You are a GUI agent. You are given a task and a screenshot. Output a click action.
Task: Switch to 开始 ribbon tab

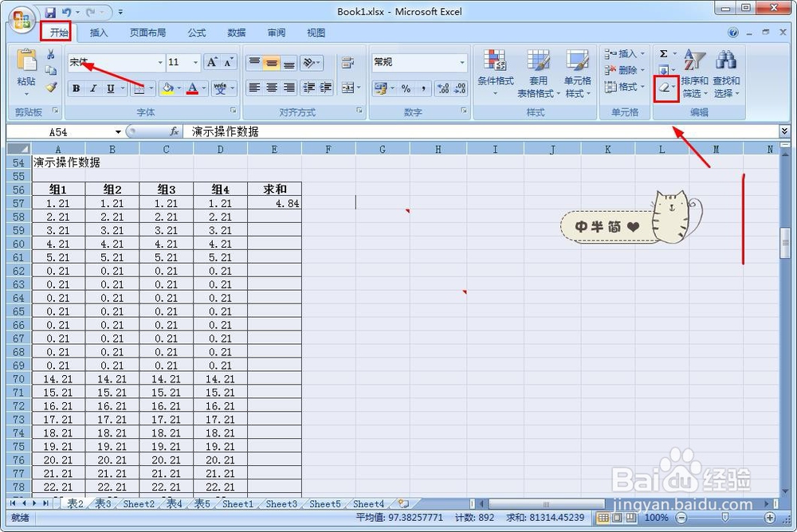[59, 33]
